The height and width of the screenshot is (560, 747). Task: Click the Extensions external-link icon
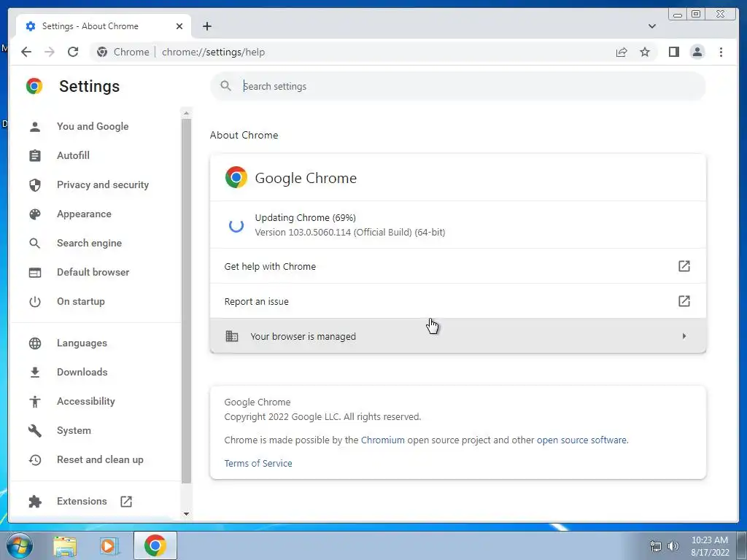[125, 502]
